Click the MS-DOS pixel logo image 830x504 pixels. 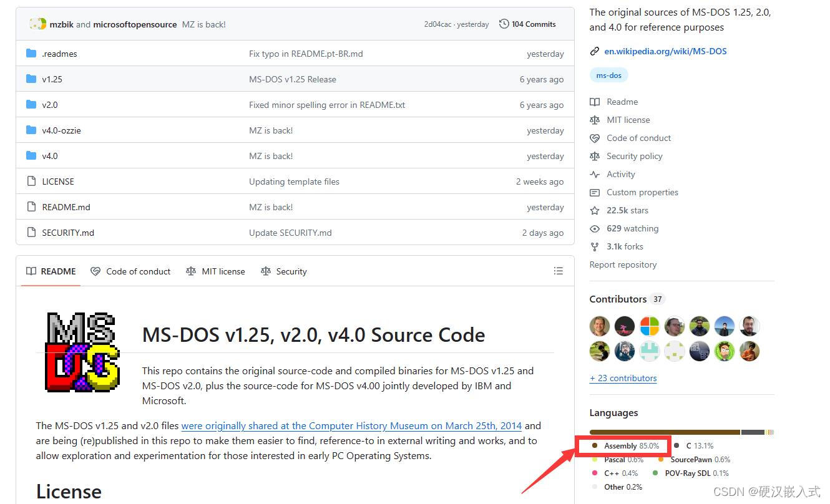pos(82,351)
